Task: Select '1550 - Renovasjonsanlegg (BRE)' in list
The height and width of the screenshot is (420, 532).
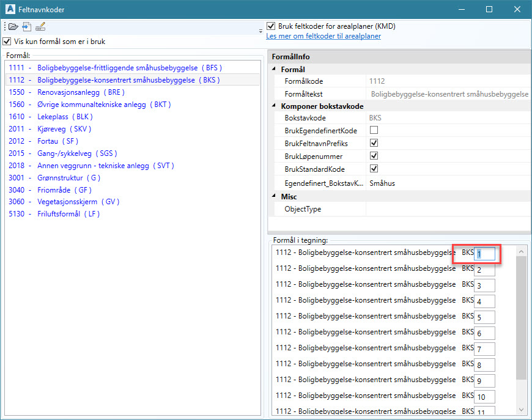Action: [67, 92]
